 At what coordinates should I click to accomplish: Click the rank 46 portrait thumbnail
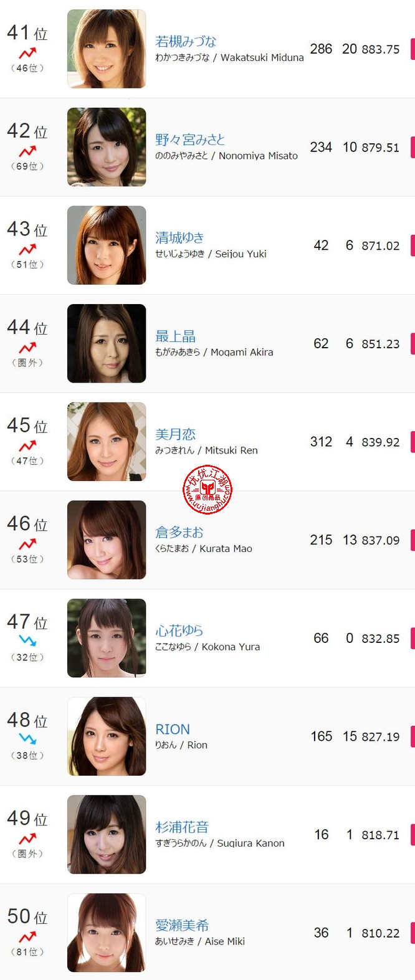[107, 540]
